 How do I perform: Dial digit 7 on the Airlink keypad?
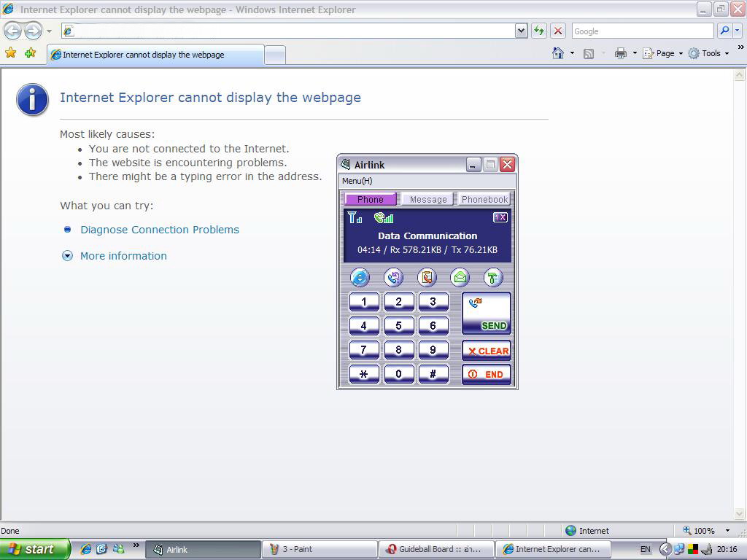tap(364, 350)
